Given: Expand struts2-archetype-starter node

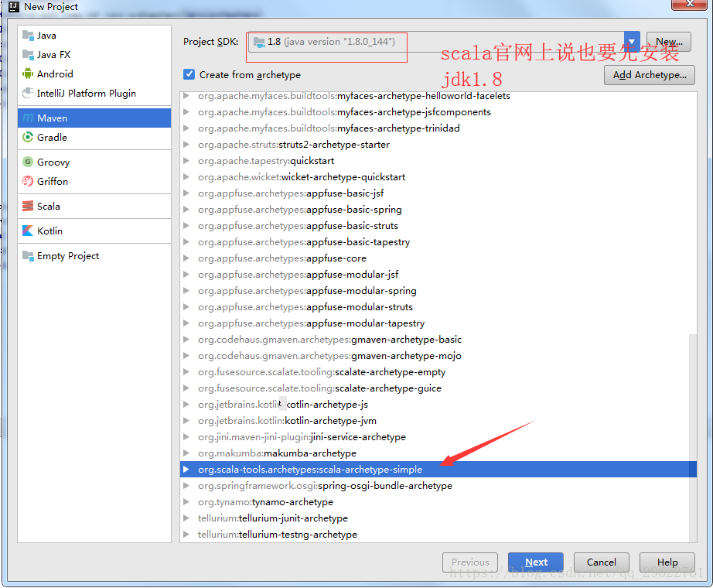Looking at the screenshot, I should [x=186, y=144].
